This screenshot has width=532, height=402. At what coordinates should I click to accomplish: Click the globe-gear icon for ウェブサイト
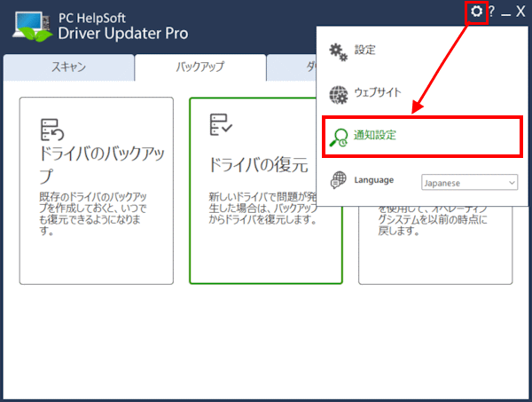coord(339,95)
